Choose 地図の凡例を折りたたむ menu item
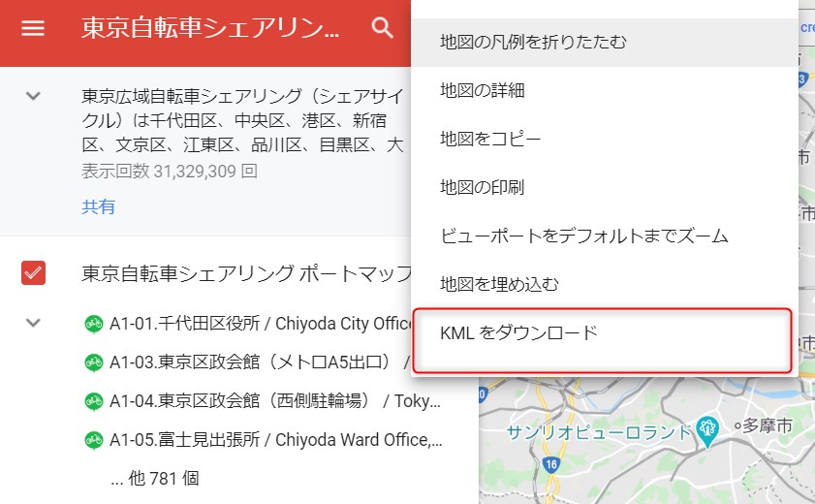This screenshot has height=504, width=815. click(533, 43)
